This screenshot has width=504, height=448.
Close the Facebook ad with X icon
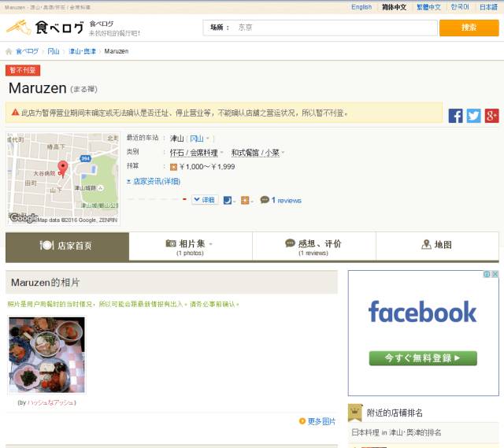coord(495,275)
